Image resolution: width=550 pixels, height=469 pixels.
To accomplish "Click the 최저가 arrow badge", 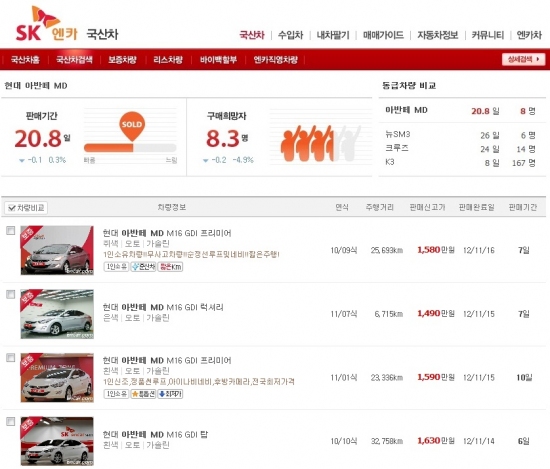I will (x=170, y=394).
